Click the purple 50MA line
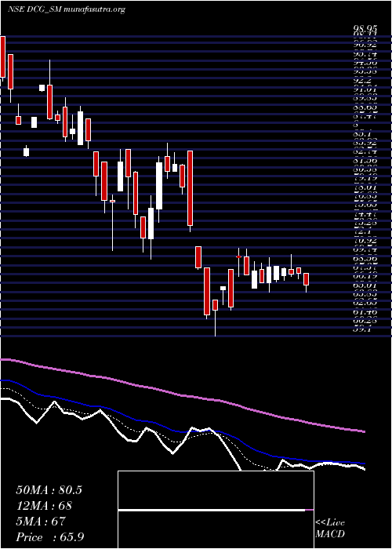Image resolution: width=392 pixels, height=549 pixels. coord(182,395)
